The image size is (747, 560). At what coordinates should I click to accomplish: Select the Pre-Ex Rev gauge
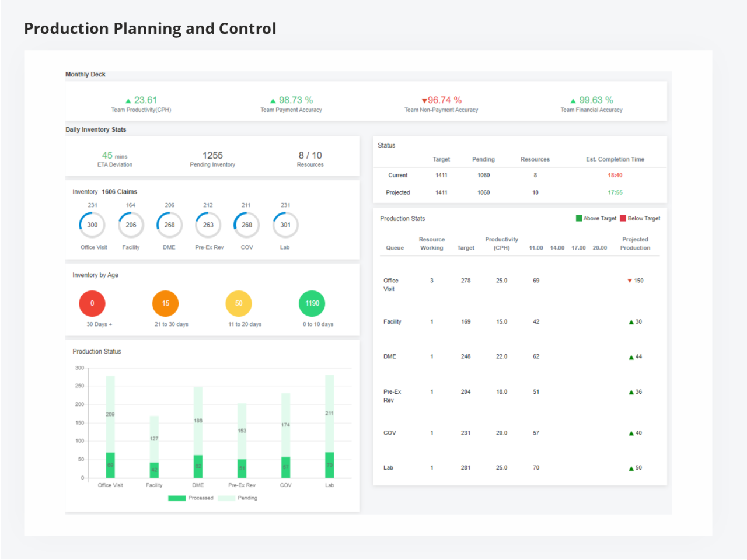click(208, 225)
